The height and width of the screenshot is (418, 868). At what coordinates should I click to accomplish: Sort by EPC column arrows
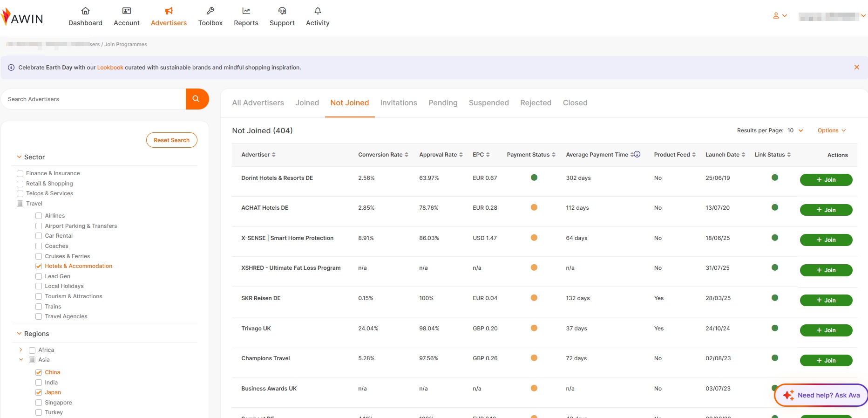488,155
